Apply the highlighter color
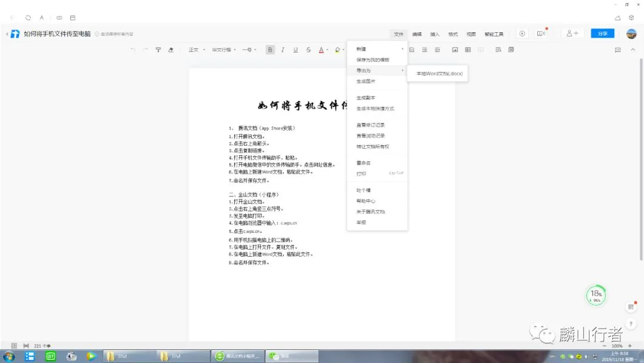 coord(337,50)
